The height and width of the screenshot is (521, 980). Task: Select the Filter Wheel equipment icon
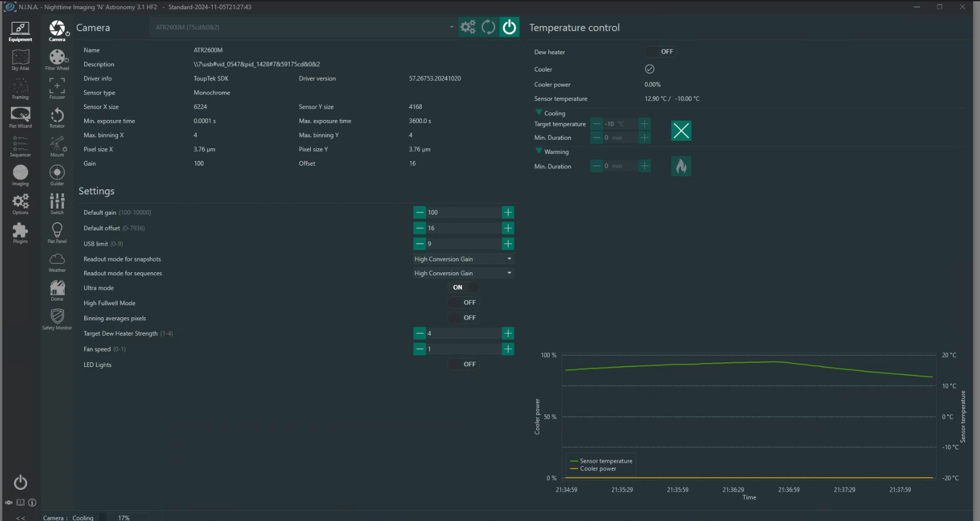[x=57, y=60]
